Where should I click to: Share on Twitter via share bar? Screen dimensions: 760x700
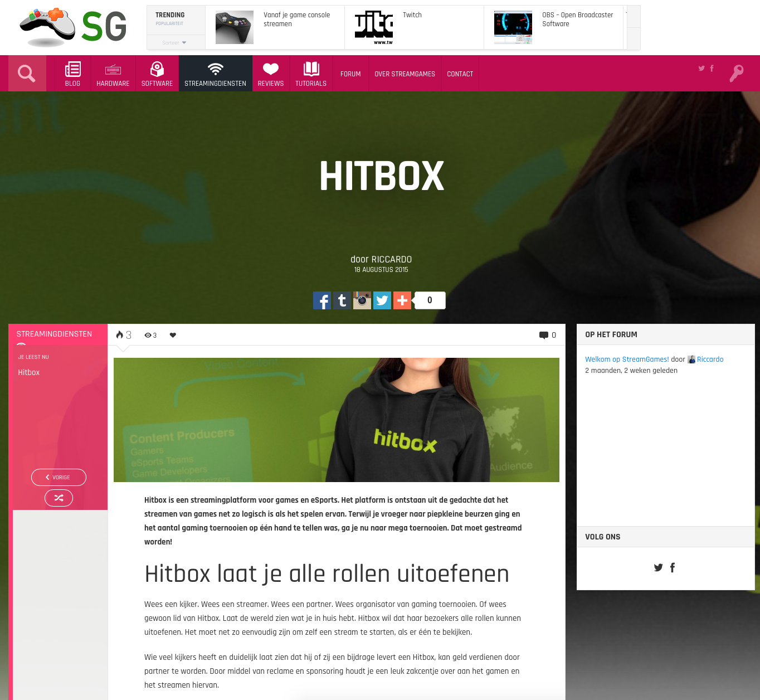tap(382, 300)
